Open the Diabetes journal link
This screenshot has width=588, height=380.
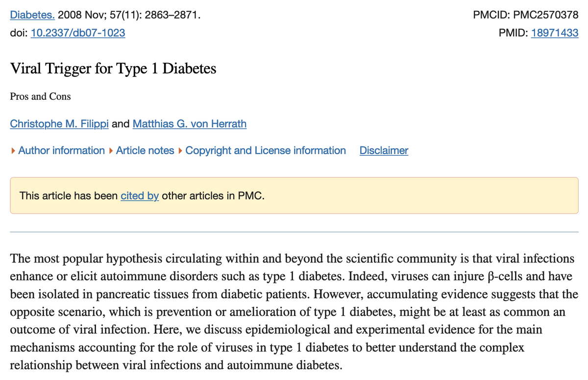32,15
